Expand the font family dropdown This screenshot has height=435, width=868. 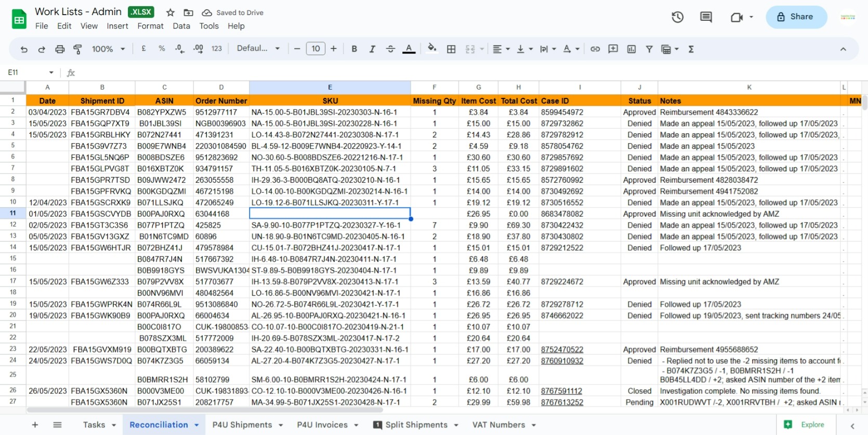tap(258, 48)
